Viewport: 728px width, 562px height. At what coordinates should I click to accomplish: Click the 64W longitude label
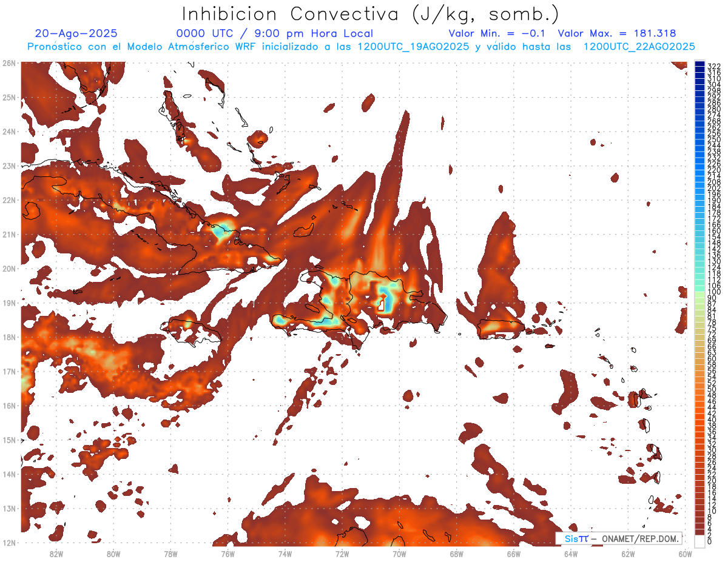pyautogui.click(x=570, y=553)
